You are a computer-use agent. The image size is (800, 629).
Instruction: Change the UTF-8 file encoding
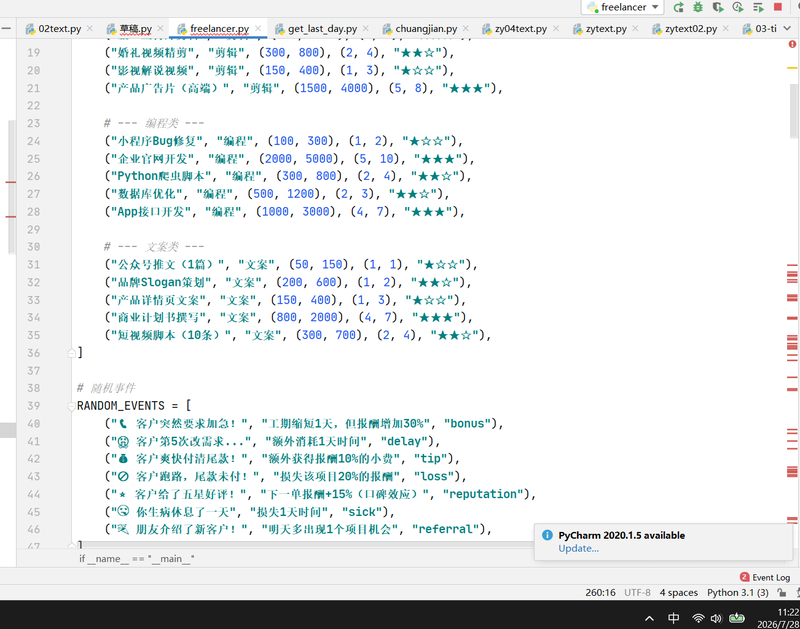pyautogui.click(x=637, y=593)
